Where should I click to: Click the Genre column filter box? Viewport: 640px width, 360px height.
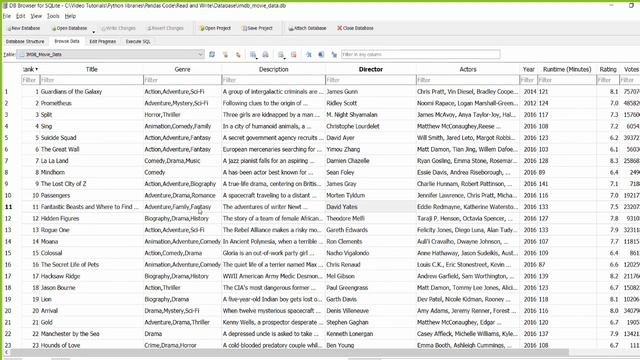pos(182,80)
